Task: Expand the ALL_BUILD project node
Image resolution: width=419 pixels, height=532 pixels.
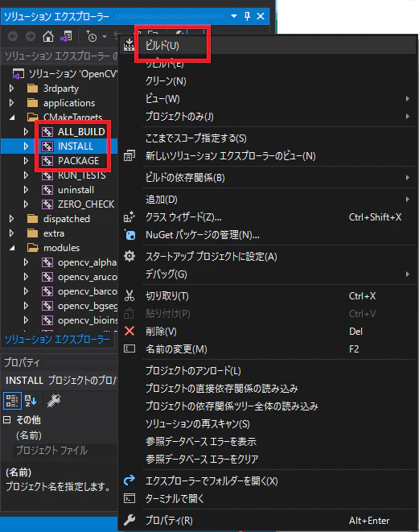Action: [26, 132]
